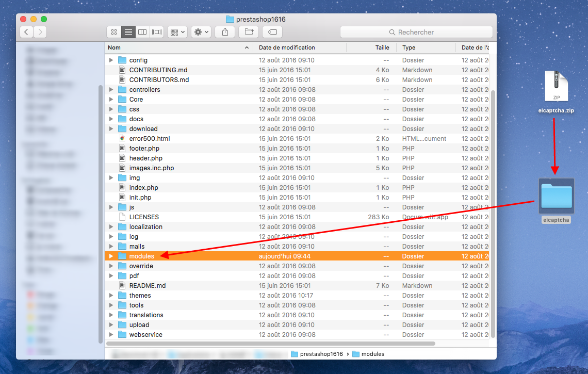Select the index.php file row

coord(144,188)
